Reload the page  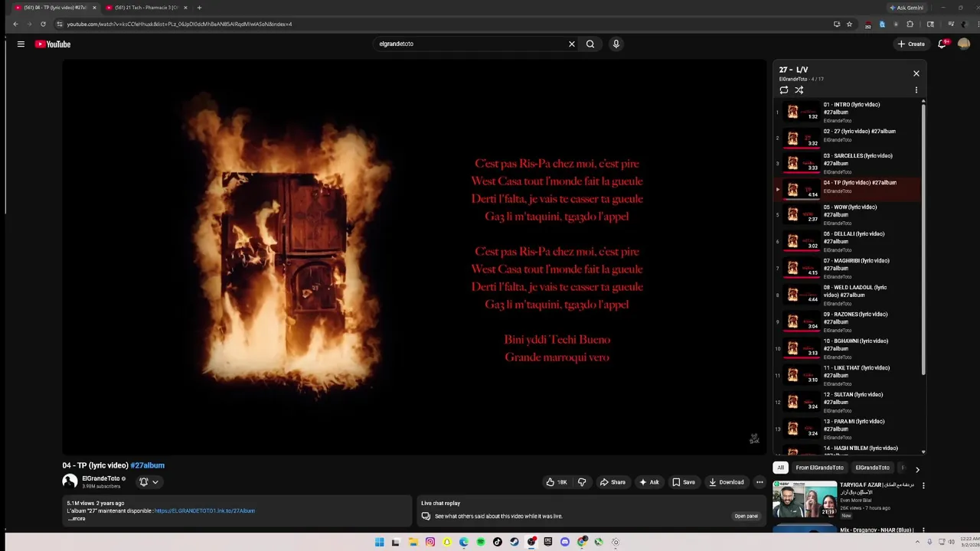tap(43, 24)
